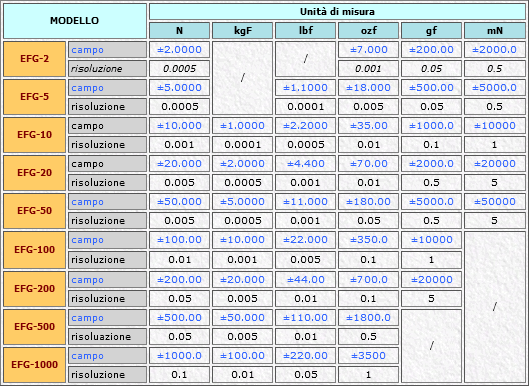529x386 pixels.
Task: Click the EFG-200 model cell
Action: click(x=34, y=289)
